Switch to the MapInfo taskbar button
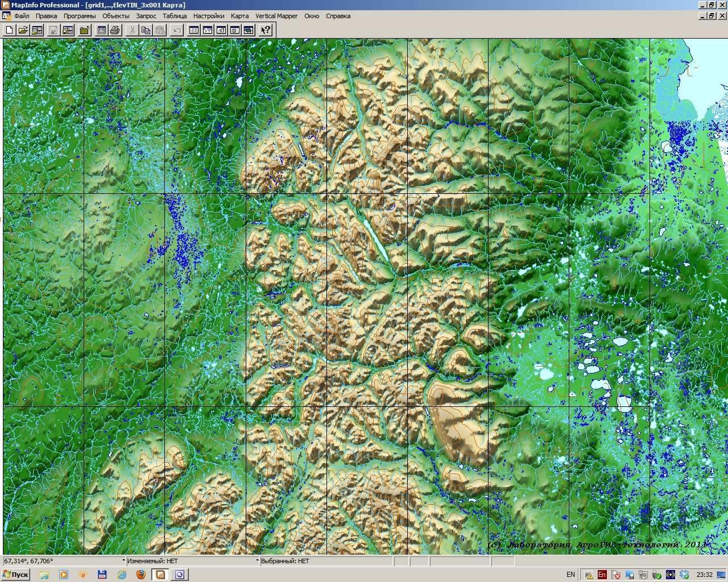This screenshot has width=728, height=582. click(x=161, y=575)
